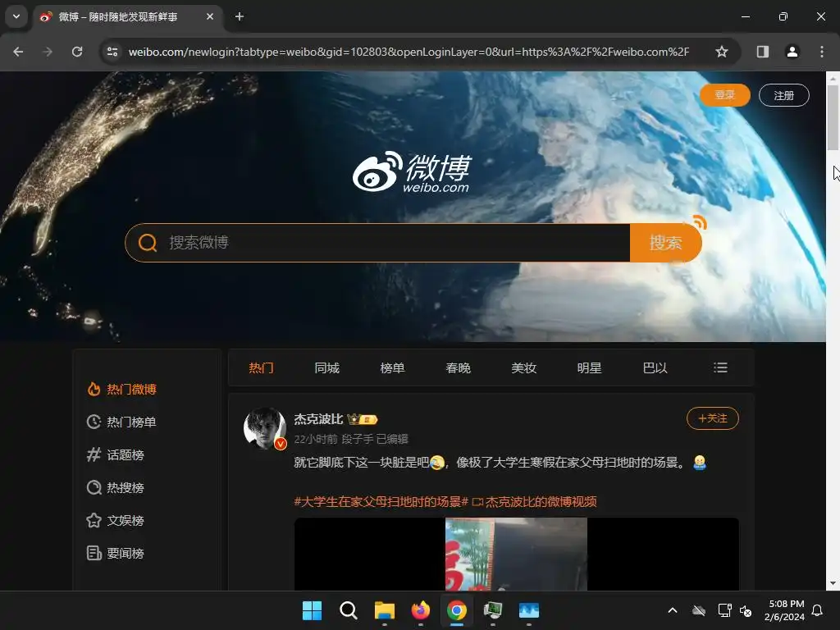Open File Explorer from the taskbar
This screenshot has width=840, height=630.
[x=384, y=610]
